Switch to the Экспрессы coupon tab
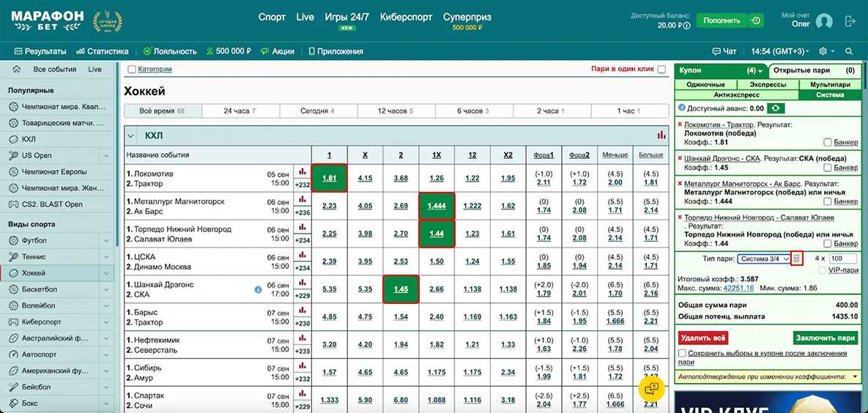Image resolution: width=868 pixels, height=413 pixels. pos(767,85)
